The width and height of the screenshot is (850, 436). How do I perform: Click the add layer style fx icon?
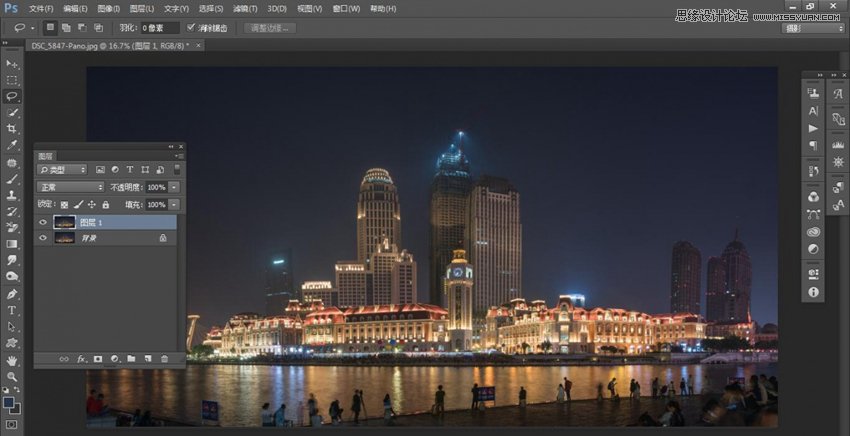point(81,358)
